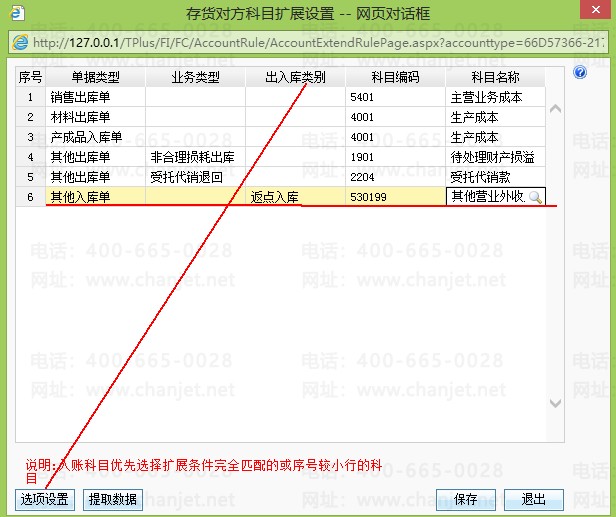Image resolution: width=616 pixels, height=517 pixels.
Task: Click the scroll down arrow of the table
Action: [x=555, y=403]
